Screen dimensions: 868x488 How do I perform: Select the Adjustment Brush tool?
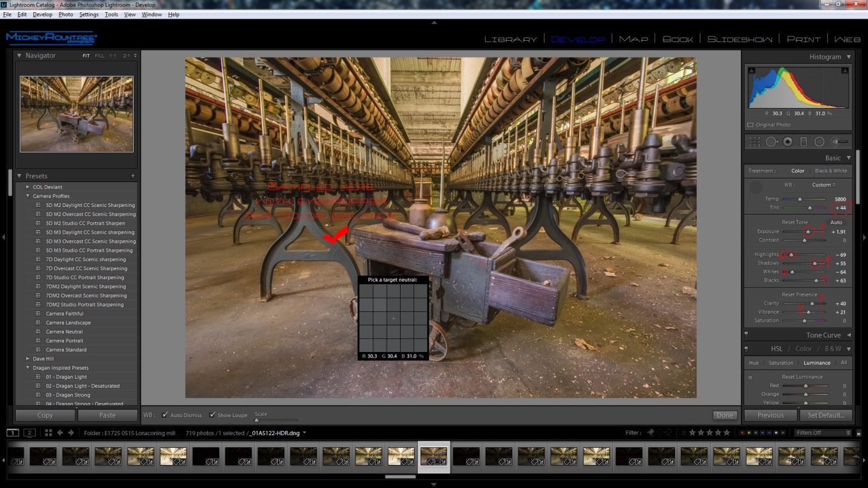pos(840,141)
